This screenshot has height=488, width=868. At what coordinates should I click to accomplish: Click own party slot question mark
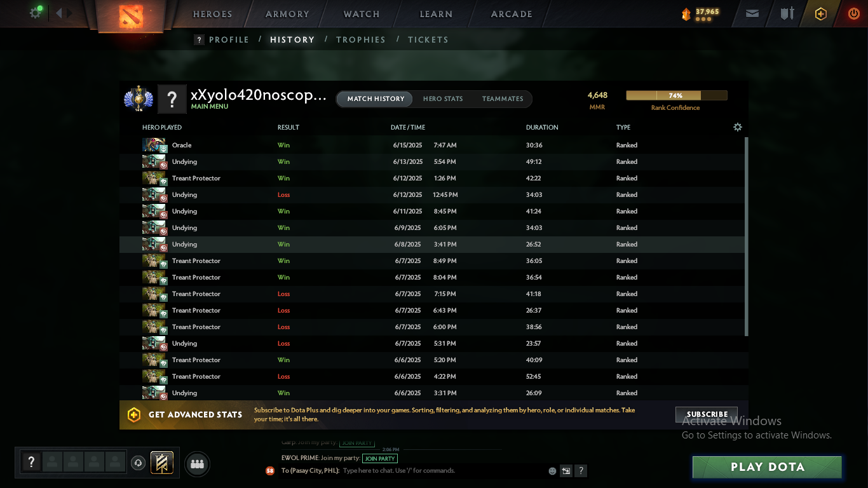coord(31,461)
